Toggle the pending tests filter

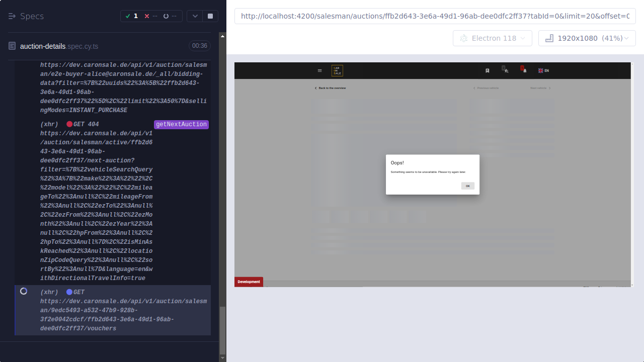pos(169,16)
